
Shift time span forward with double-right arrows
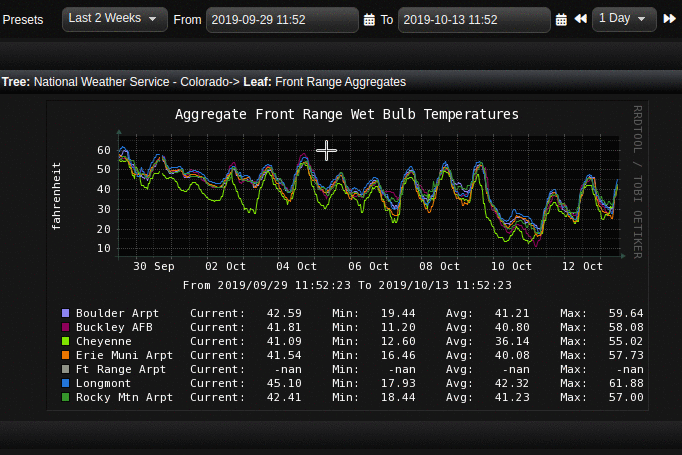click(x=669, y=19)
